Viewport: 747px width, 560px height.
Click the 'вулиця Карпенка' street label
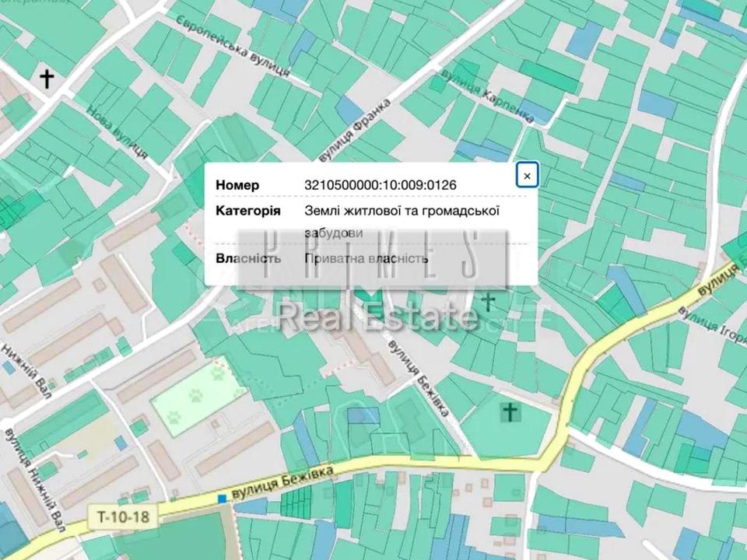click(x=488, y=95)
